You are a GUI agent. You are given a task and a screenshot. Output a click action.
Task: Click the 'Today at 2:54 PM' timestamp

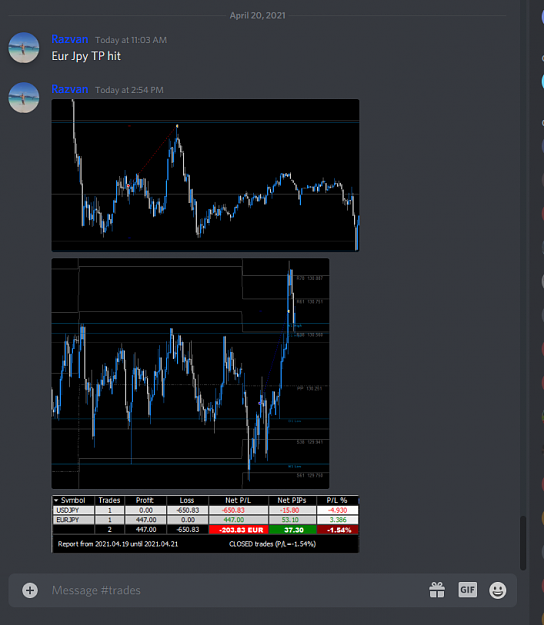[x=129, y=90]
